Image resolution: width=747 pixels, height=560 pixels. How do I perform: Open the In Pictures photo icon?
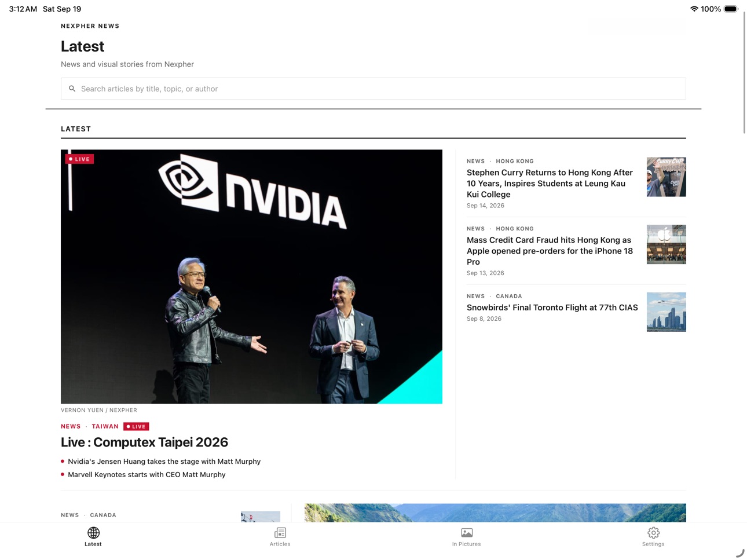coord(467,532)
